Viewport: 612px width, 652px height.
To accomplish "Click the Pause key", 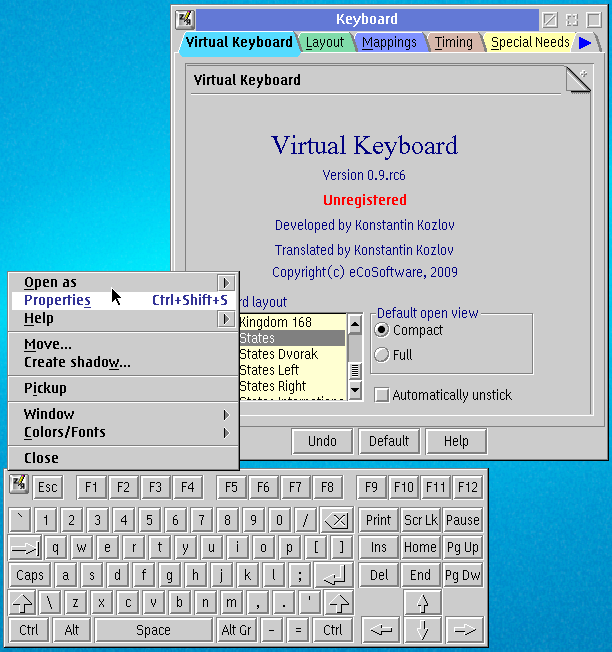I will 463,520.
